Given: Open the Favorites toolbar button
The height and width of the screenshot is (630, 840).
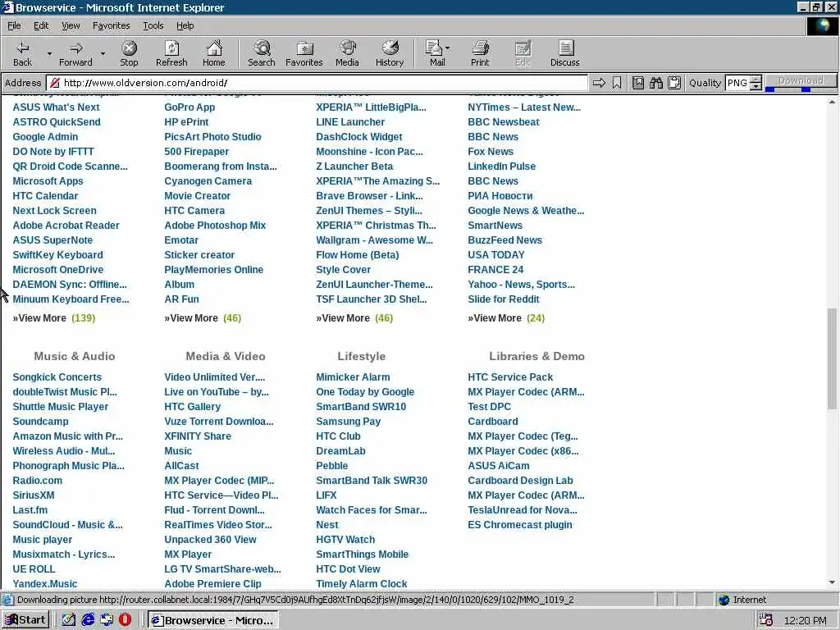Looking at the screenshot, I should pyautogui.click(x=304, y=53).
